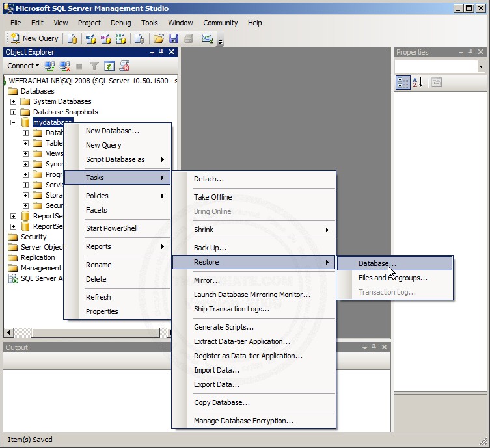Click the SQL Server Compact query icon

[x=139, y=39]
